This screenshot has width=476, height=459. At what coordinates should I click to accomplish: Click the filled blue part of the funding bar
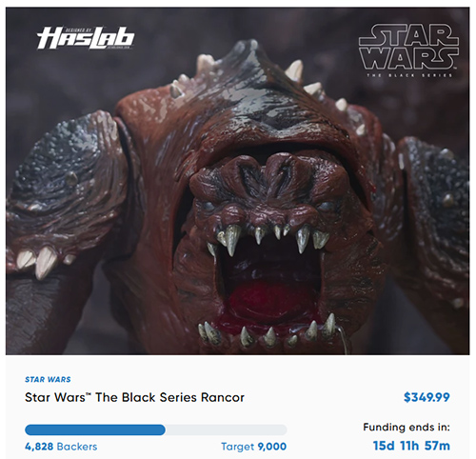pos(95,429)
